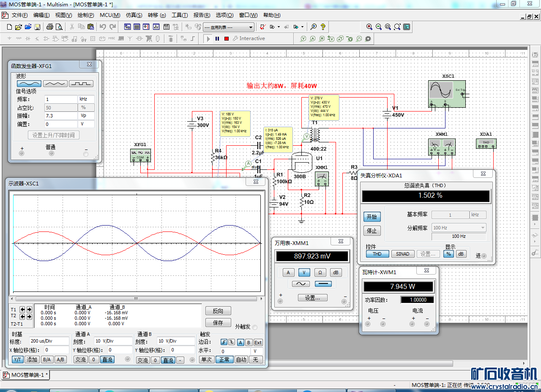Open the kHz frequency unit selector
Image resolution: width=541 pixels, height=392 pixels.
pyautogui.click(x=86, y=99)
